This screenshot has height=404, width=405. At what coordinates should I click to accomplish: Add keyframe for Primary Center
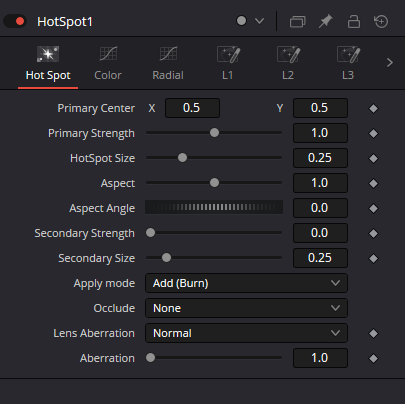click(373, 108)
